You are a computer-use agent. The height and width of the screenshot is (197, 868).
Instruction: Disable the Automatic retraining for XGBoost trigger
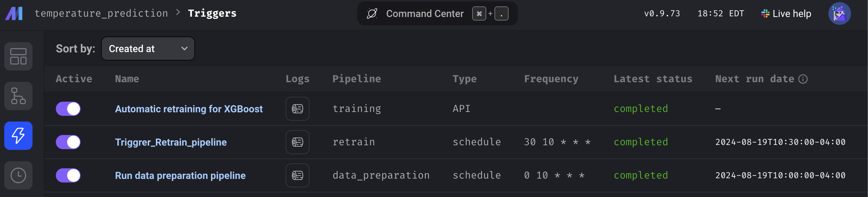coord(68,109)
